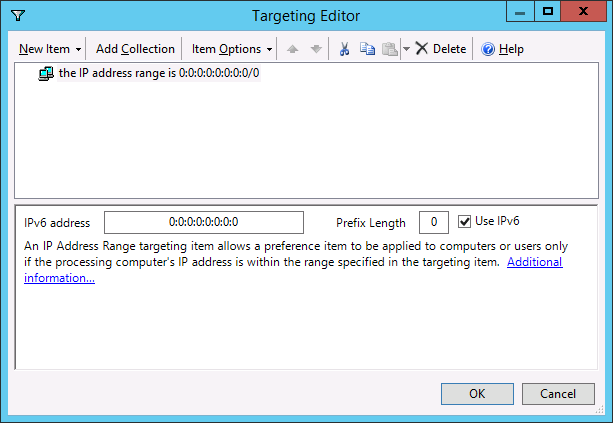Open the New Item dropdown
The height and width of the screenshot is (423, 613).
tap(50, 49)
